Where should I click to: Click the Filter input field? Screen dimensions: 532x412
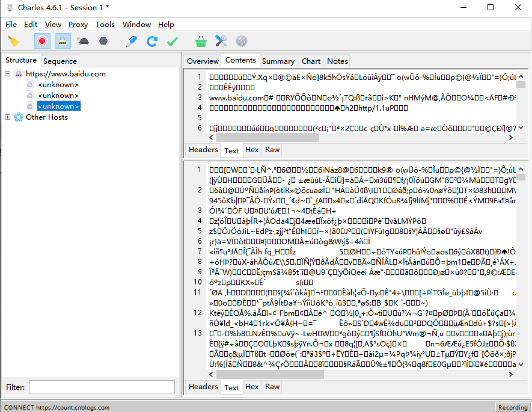(x=102, y=387)
